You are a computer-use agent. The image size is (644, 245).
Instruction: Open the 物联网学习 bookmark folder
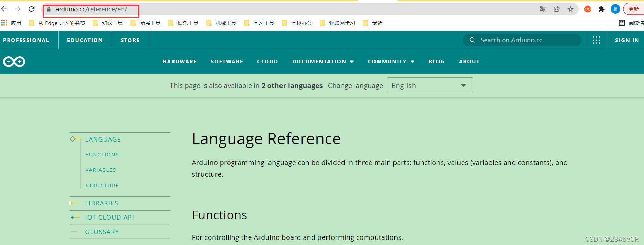337,23
